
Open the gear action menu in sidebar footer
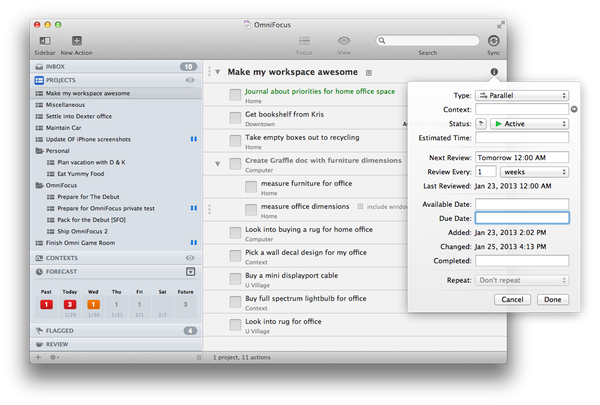click(x=54, y=357)
